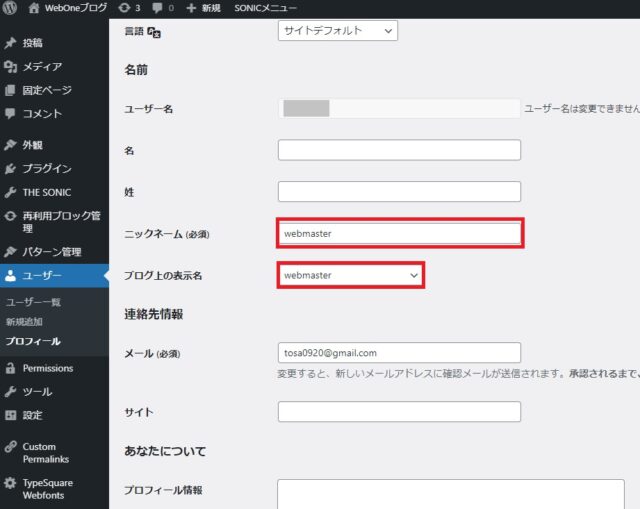Open the SONICメニュー in the admin bar
Viewport: 640px width, 509px height.
[x=265, y=8]
